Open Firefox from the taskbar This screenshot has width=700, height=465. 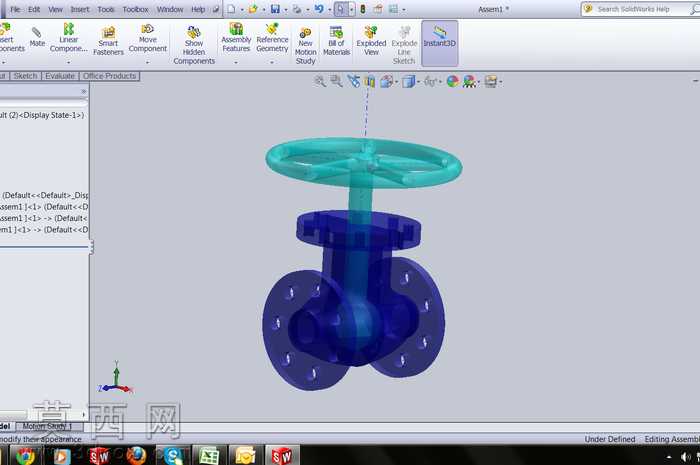coord(136,456)
